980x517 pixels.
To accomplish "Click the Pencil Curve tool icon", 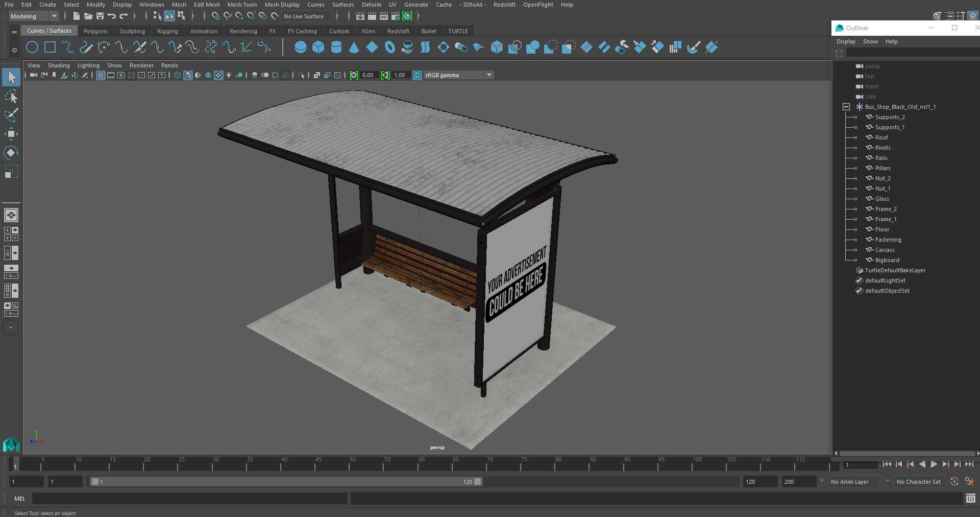I will point(86,48).
